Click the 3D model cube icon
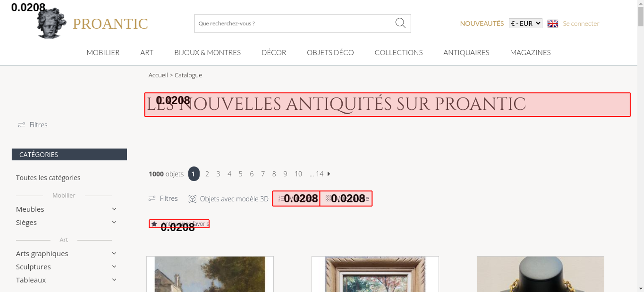Screen dimensions: 644x292 coord(192,199)
